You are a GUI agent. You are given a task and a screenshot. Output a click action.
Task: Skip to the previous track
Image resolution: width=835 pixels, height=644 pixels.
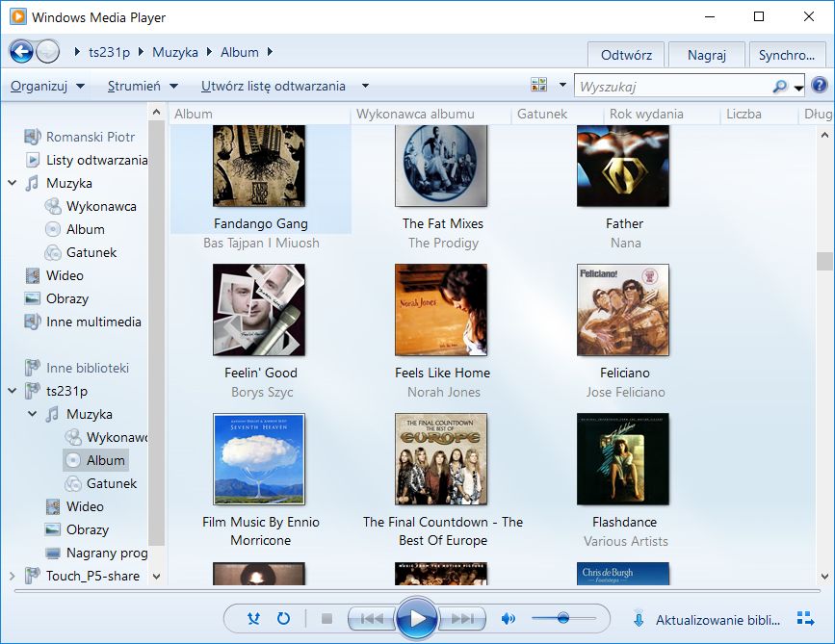point(372,618)
